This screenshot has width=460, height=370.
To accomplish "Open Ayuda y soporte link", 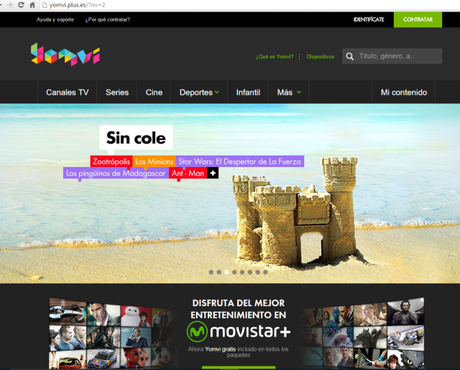I will [55, 20].
